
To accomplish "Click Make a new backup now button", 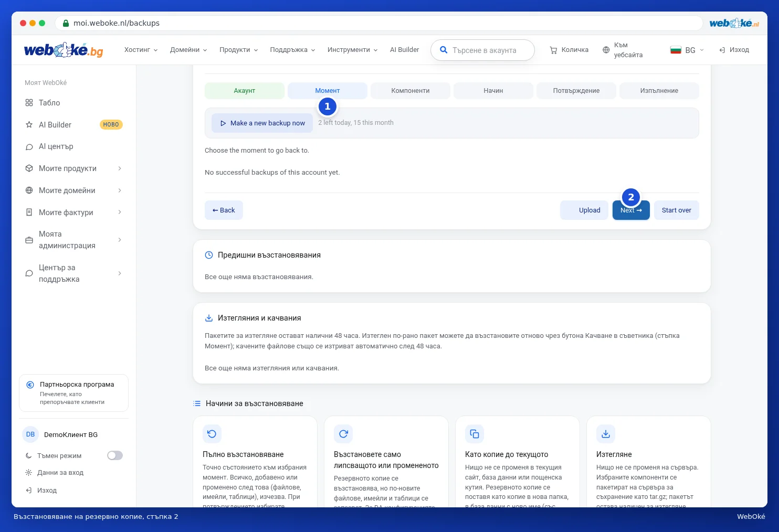I will 262,123.
